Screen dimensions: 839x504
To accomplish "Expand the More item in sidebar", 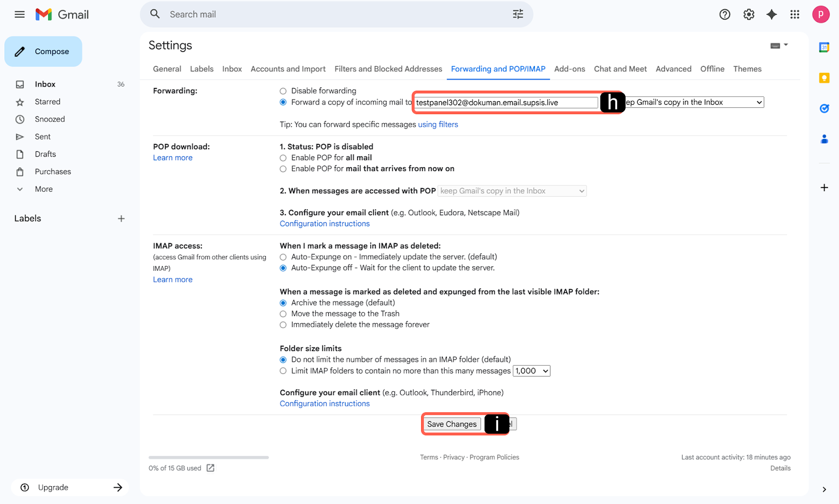I will 44,189.
